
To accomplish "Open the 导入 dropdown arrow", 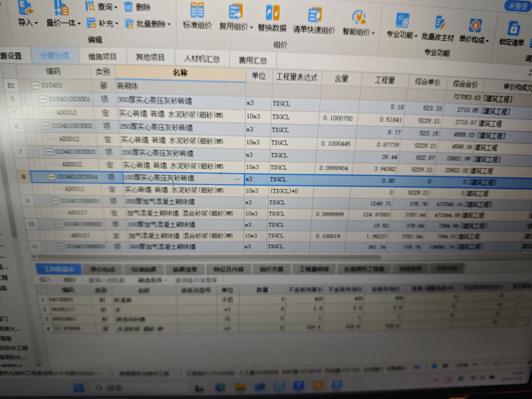I will [x=36, y=23].
